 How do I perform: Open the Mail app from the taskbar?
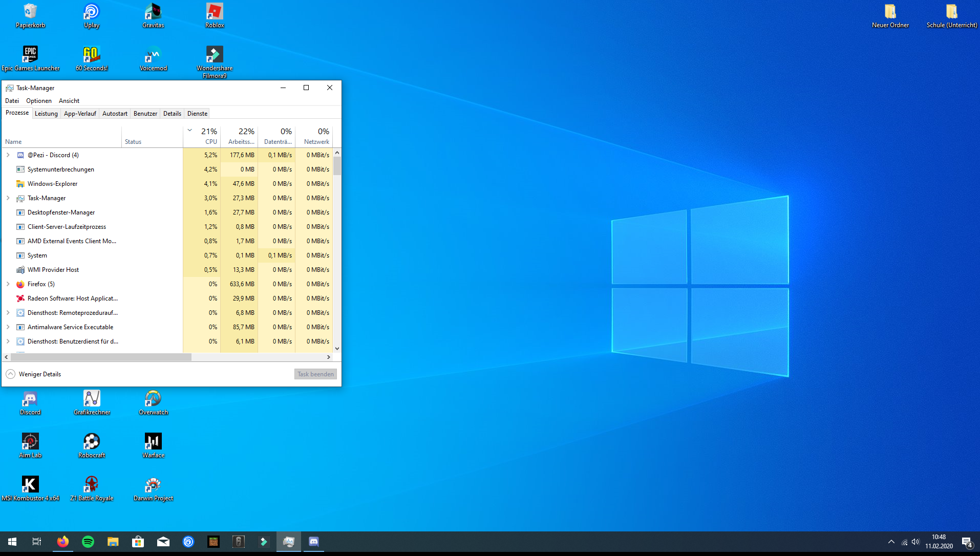click(x=163, y=542)
